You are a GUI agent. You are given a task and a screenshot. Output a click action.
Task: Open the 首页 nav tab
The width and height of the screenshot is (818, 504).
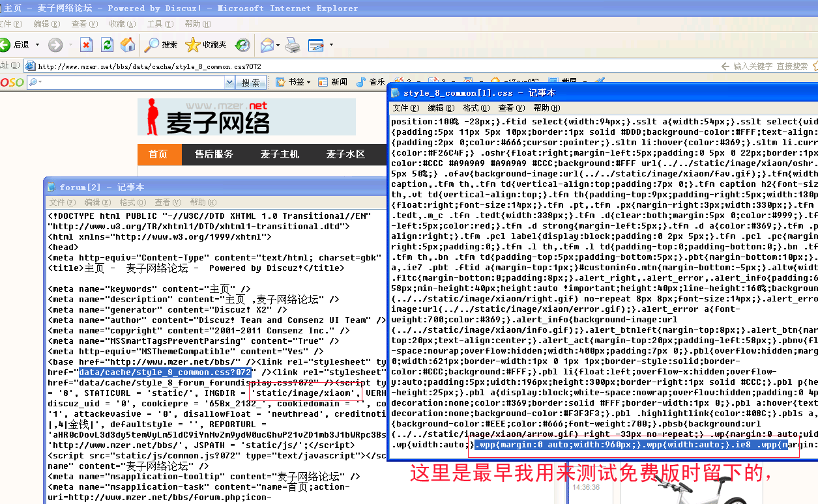158,154
